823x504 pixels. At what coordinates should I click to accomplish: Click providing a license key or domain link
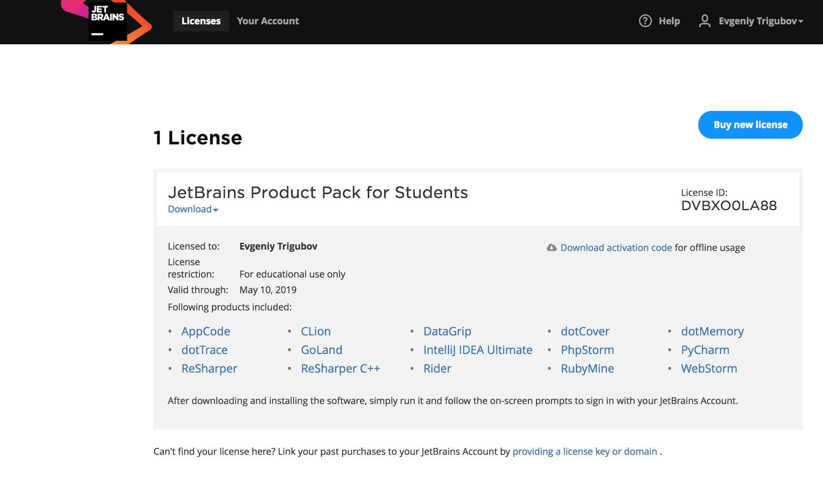pos(585,451)
